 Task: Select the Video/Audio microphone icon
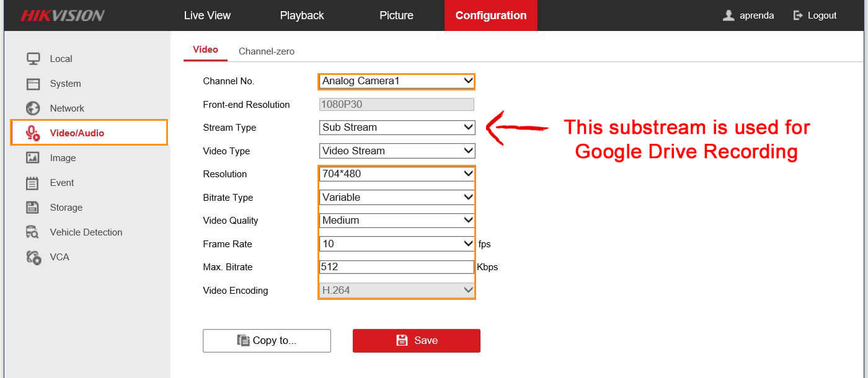pos(33,133)
